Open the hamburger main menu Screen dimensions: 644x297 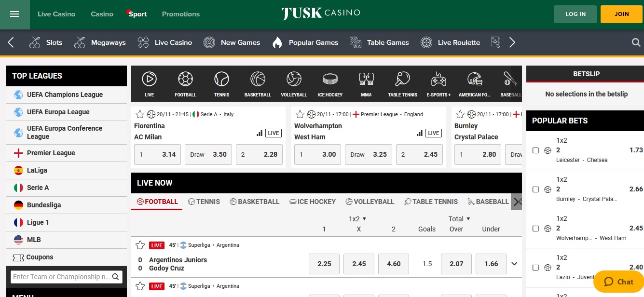click(x=14, y=14)
